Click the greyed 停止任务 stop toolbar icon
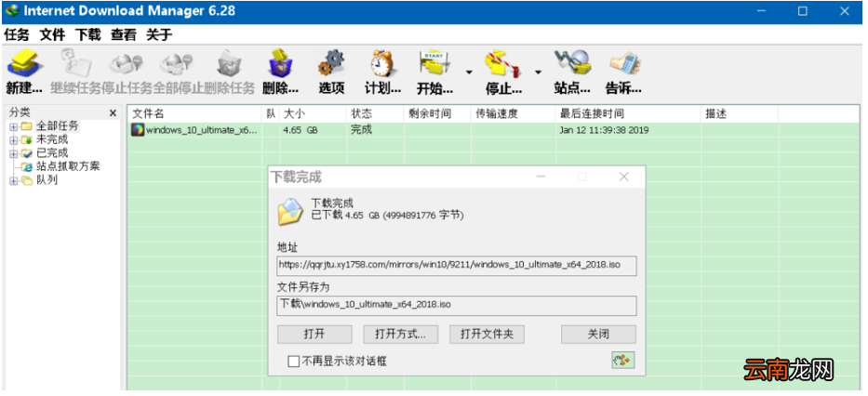This screenshot has width=868, height=396. click(x=127, y=63)
